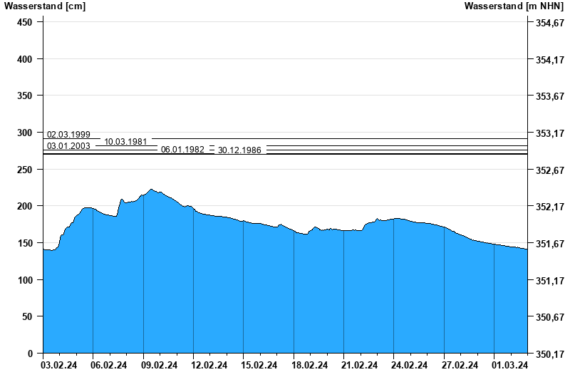Select the 50 value on the left axis
The height and width of the screenshot is (392, 570).
pos(27,316)
